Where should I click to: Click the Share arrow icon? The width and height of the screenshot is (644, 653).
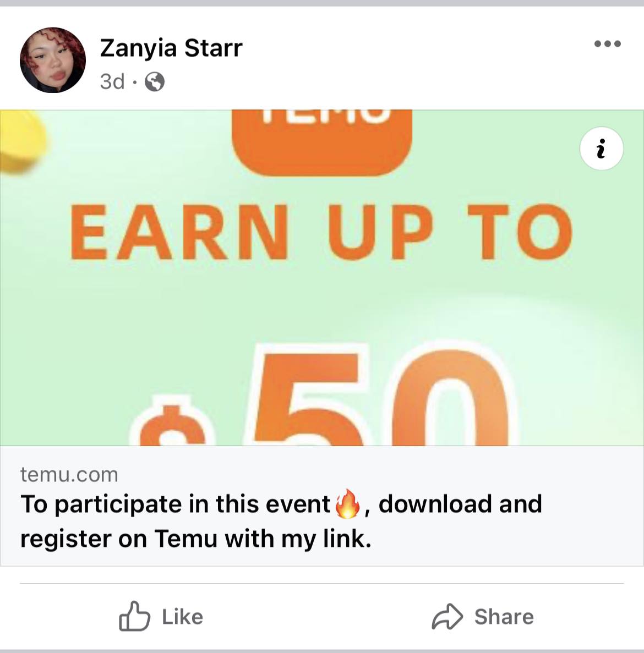(447, 616)
